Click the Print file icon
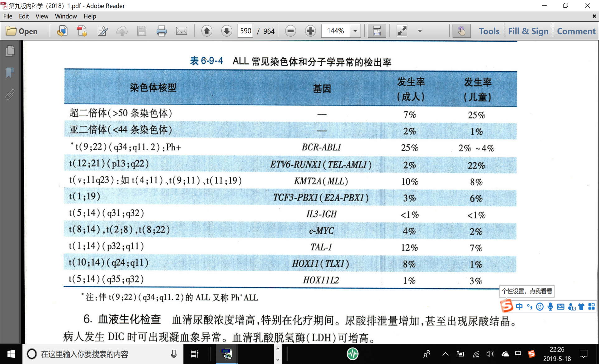 point(161,31)
